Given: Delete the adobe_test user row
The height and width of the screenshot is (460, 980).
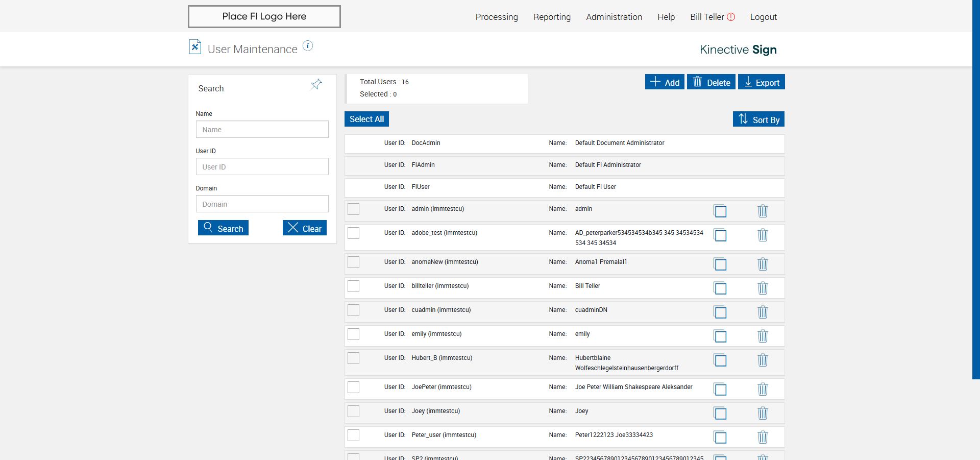Looking at the screenshot, I should pos(763,235).
